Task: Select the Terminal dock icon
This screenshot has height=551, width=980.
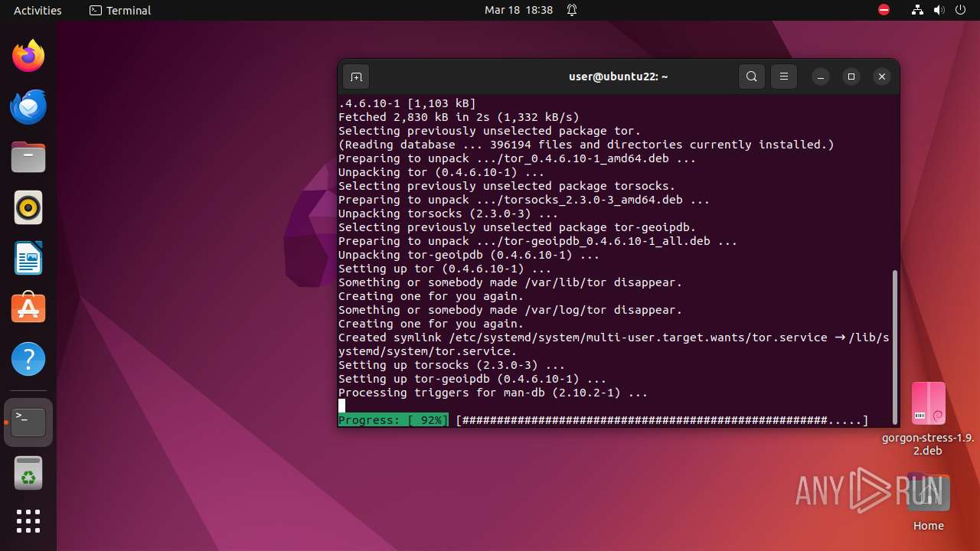Action: (28, 422)
